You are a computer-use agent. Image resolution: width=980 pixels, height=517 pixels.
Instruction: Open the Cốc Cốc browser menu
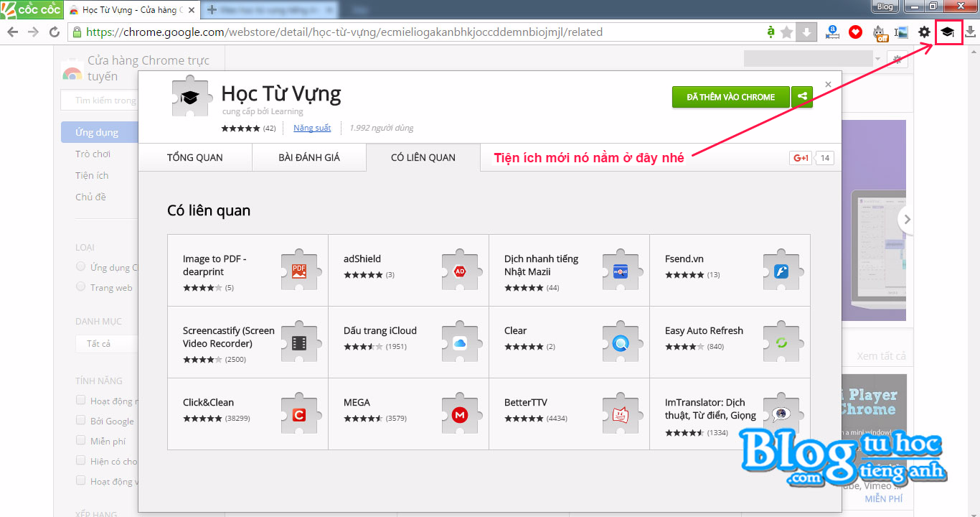tap(32, 10)
